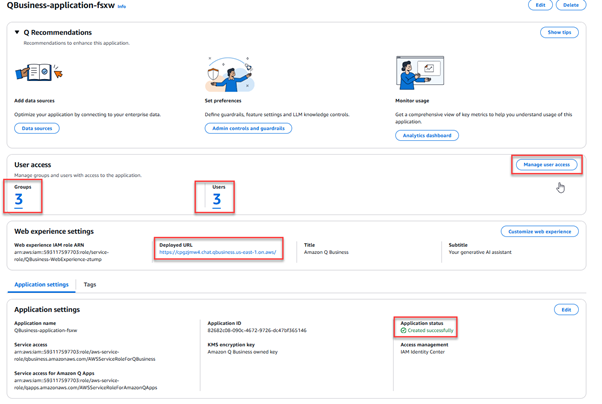
Task: Open the Info link beside application title
Action: coord(122,6)
